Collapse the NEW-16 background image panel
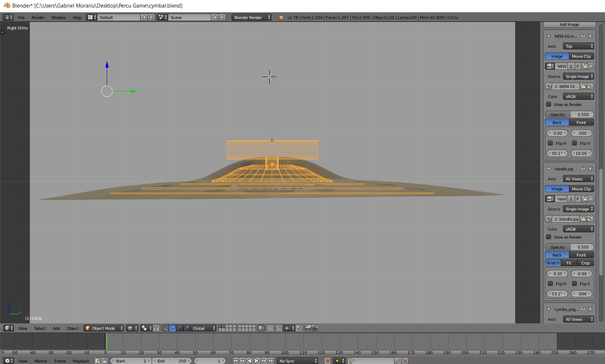605x364 pixels. (x=549, y=36)
